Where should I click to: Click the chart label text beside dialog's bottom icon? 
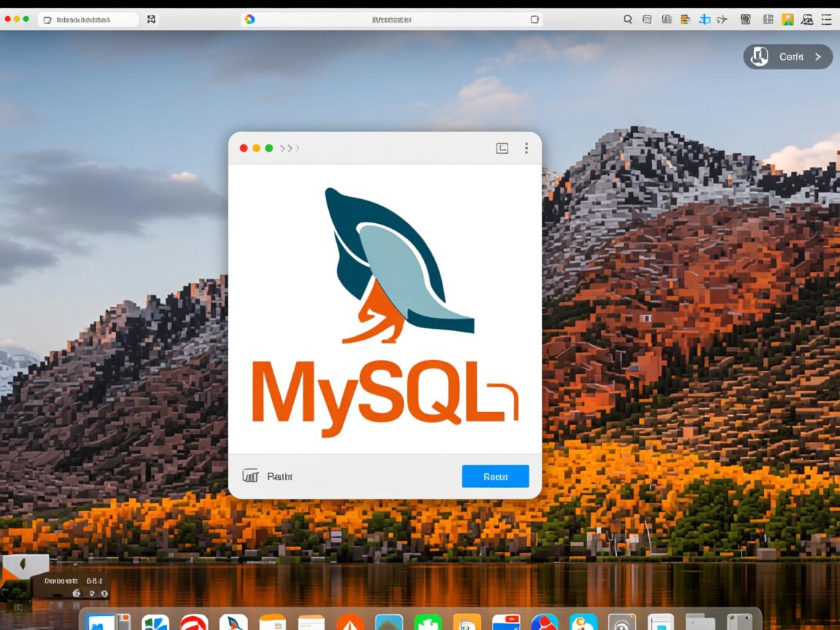coord(279,476)
